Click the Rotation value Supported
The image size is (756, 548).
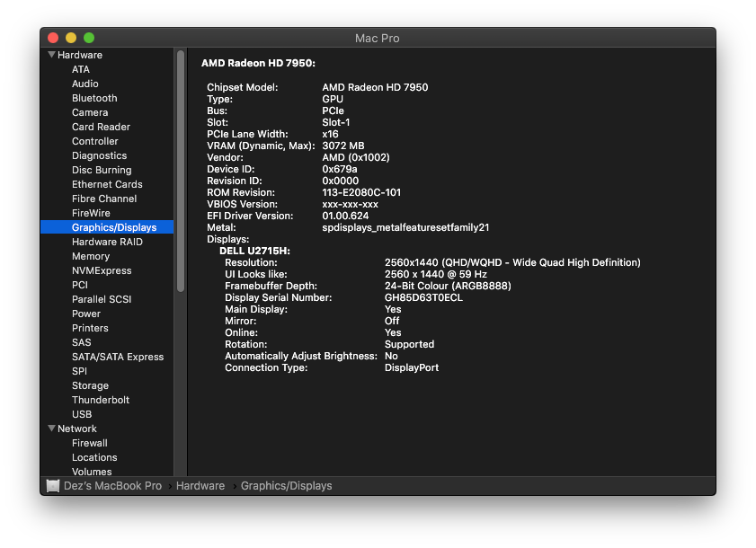[x=409, y=345]
